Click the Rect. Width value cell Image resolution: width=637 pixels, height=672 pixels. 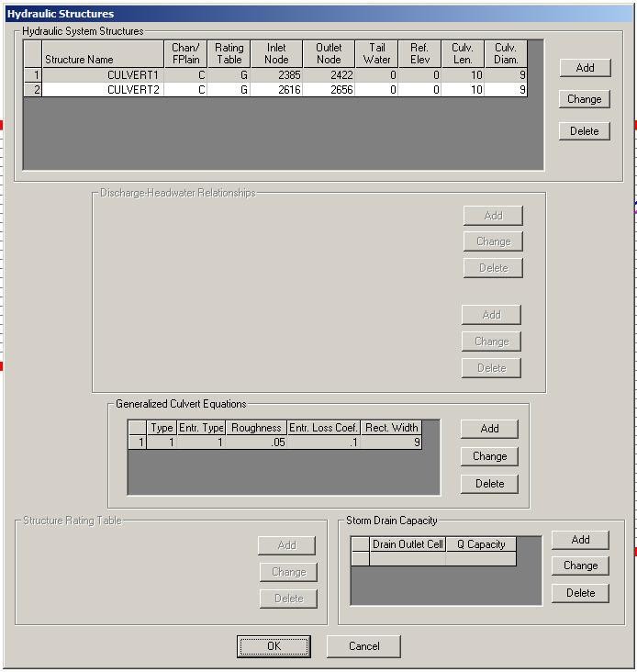click(391, 442)
